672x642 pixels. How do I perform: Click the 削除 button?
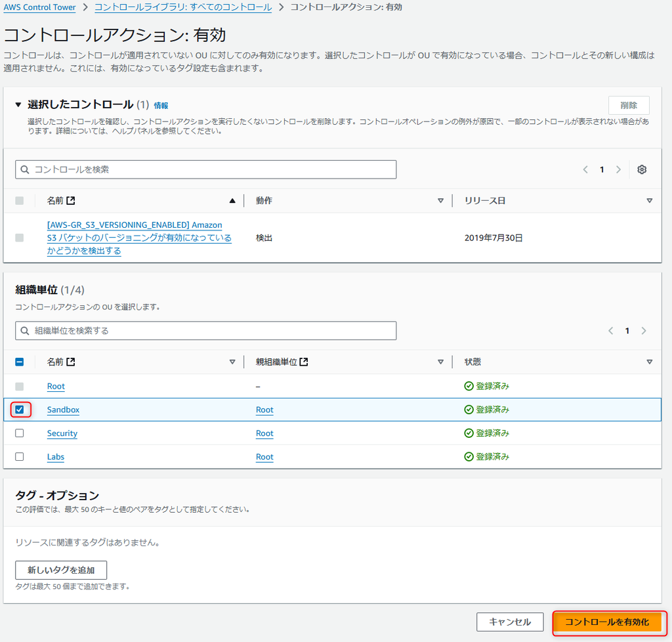[629, 106]
